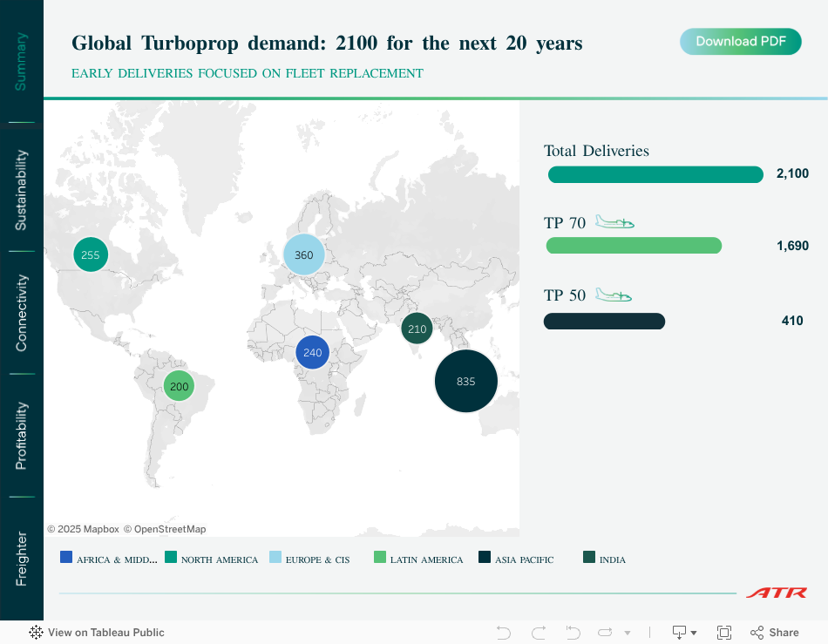Click the TP 50 aircraft icon
The height and width of the screenshot is (644, 828).
pyautogui.click(x=614, y=295)
